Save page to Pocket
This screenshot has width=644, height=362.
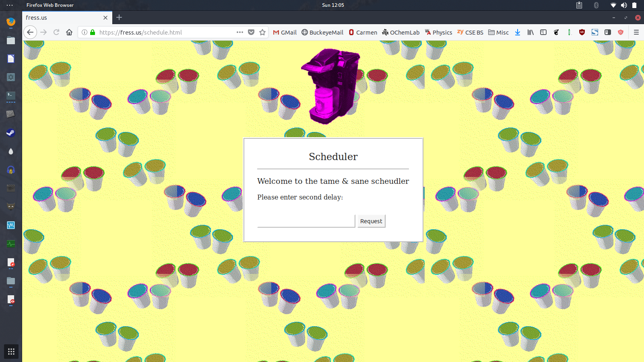(x=251, y=32)
